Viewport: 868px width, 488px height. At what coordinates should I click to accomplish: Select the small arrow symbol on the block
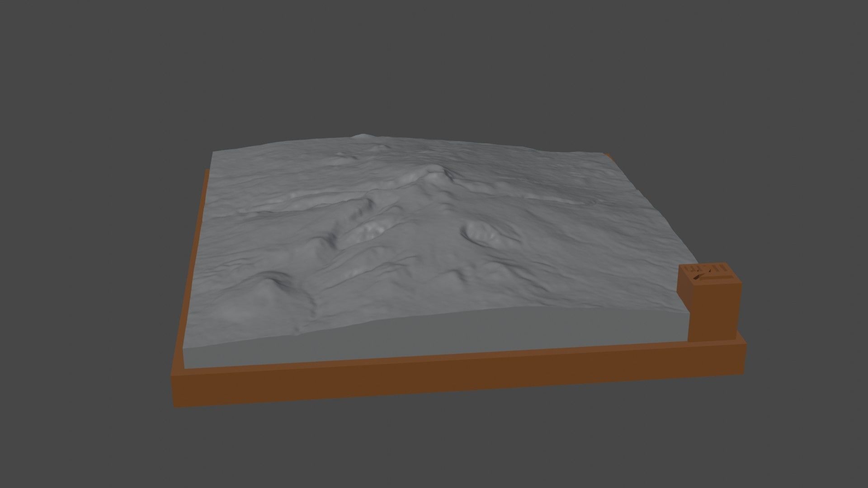(698, 277)
